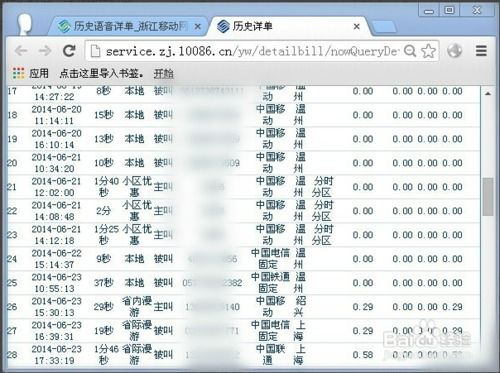Viewport: 500px width, 373px height.
Task: Close the browser window
Action: [477, 10]
